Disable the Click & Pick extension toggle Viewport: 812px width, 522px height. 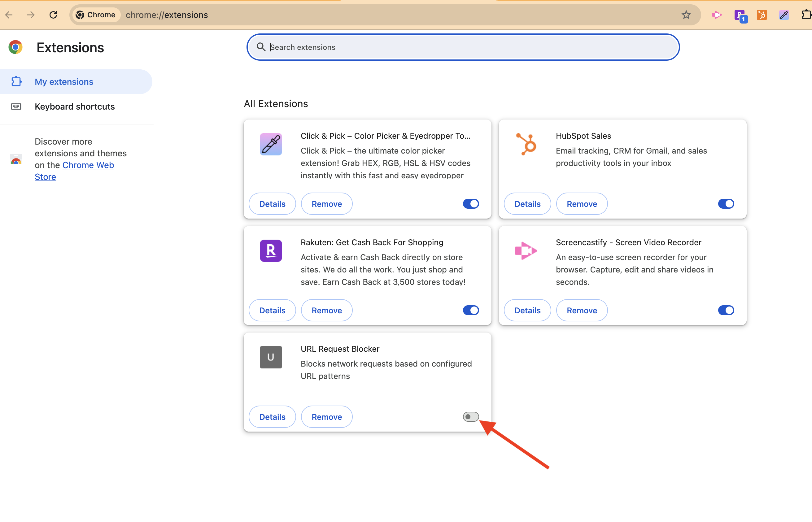[x=471, y=204]
